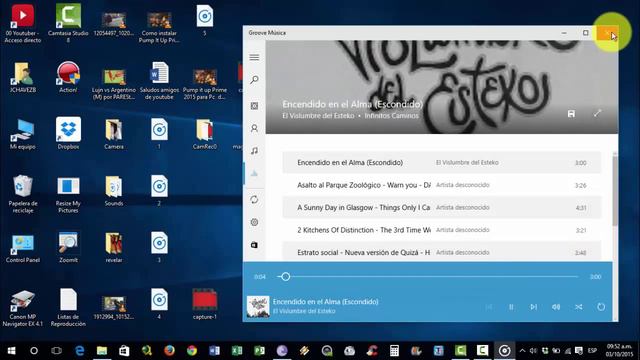640x360 pixels.
Task: Launch Microsoft Edge from taskbar
Action: (x=79, y=351)
